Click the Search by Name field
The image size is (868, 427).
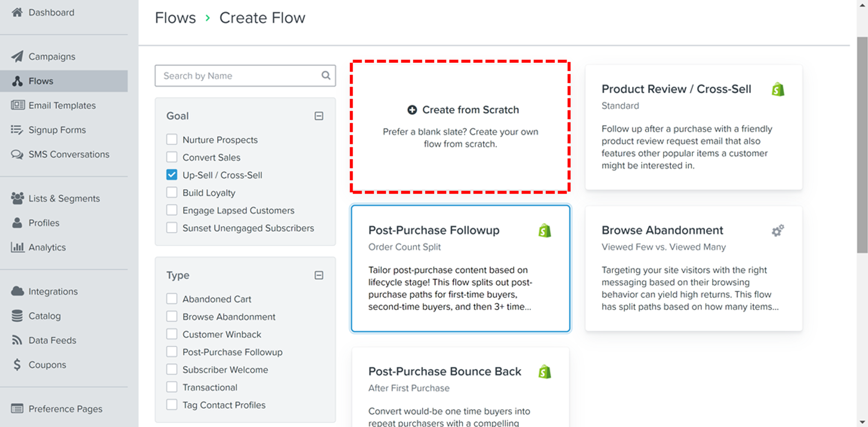pyautogui.click(x=239, y=76)
